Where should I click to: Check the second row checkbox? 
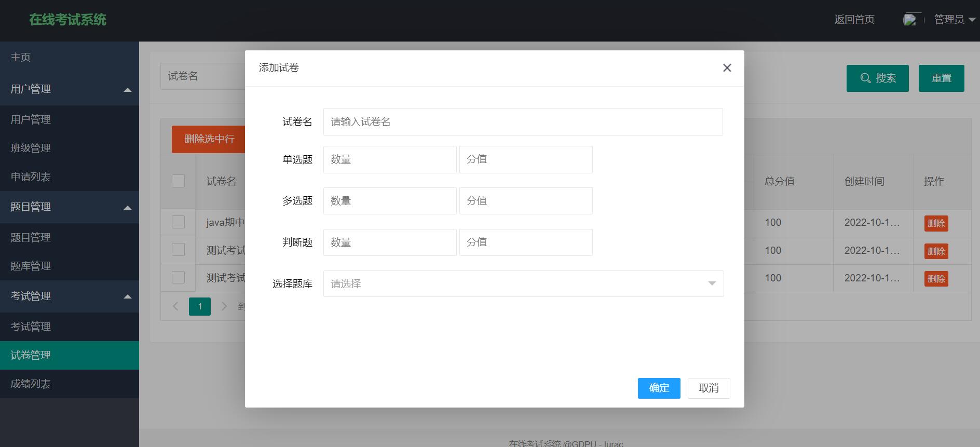click(x=178, y=250)
